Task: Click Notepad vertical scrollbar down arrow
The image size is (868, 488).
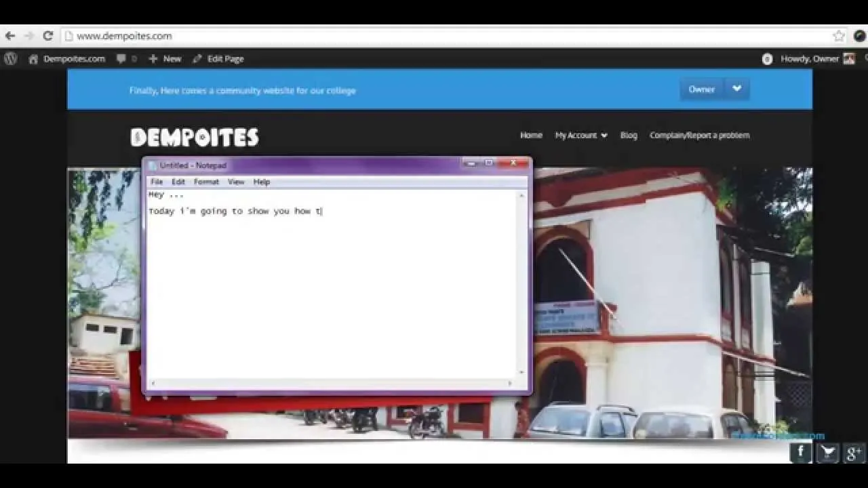Action: pos(521,372)
